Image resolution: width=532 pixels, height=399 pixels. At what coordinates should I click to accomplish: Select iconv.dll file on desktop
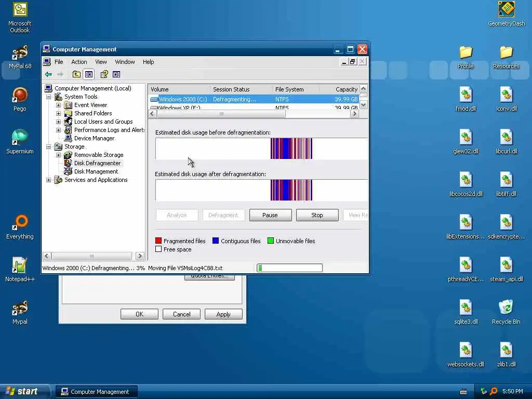506,99
